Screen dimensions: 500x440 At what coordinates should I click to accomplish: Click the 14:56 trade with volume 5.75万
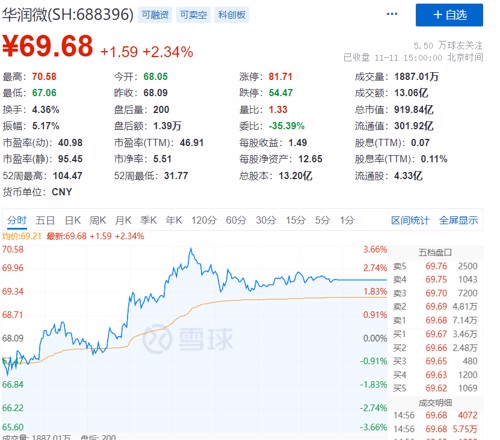(435, 429)
